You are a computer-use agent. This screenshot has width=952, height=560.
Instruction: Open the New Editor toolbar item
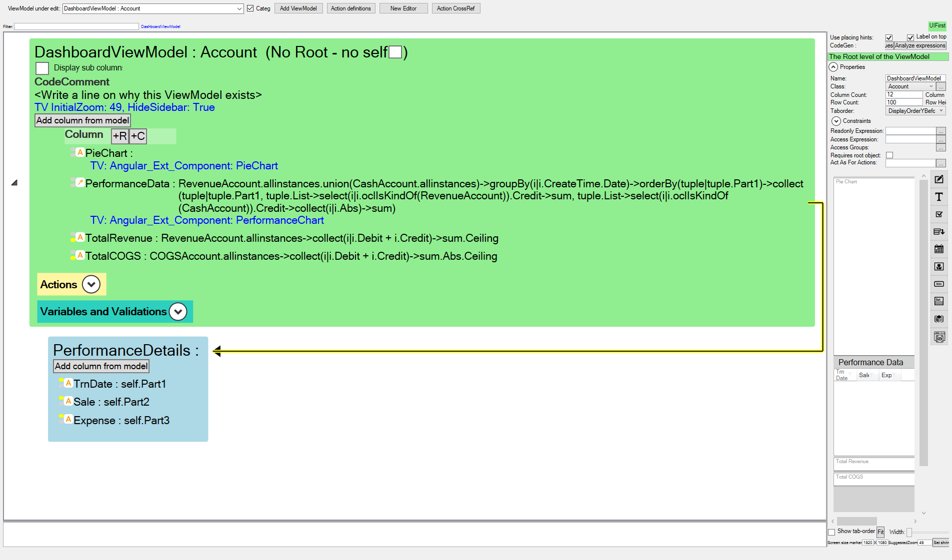coord(403,8)
